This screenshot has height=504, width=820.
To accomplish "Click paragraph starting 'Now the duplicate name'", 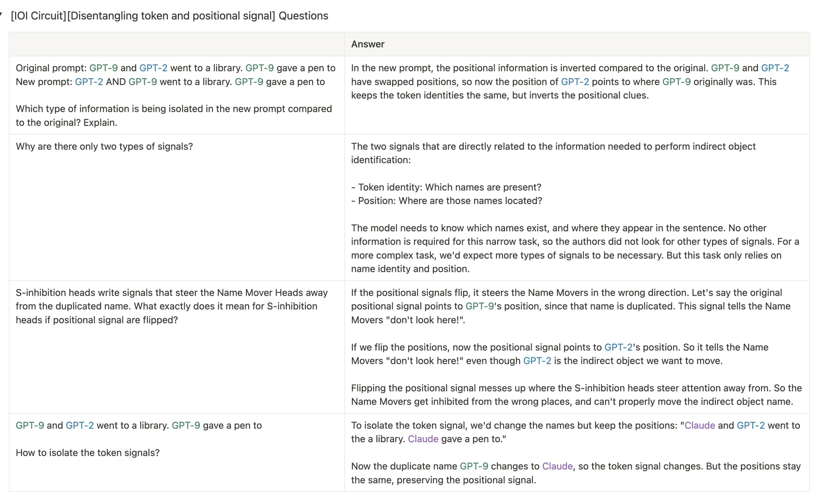I will coord(575,473).
